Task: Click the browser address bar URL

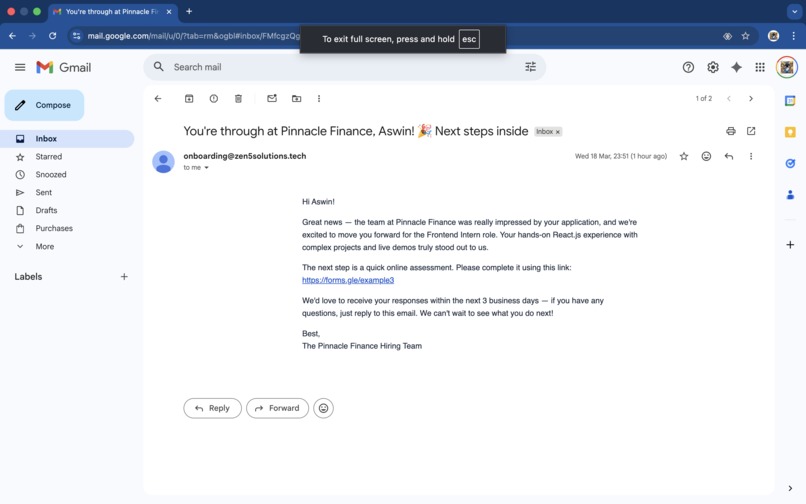Action: tap(193, 35)
